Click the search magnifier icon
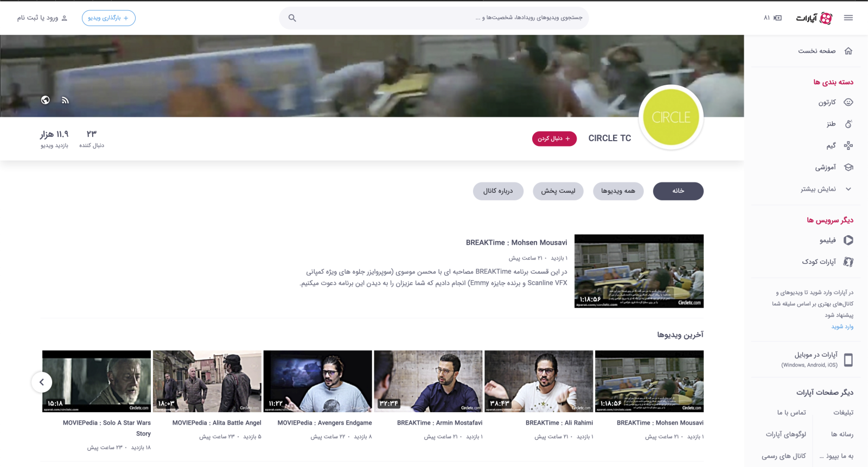868x467 pixels. 292,18
